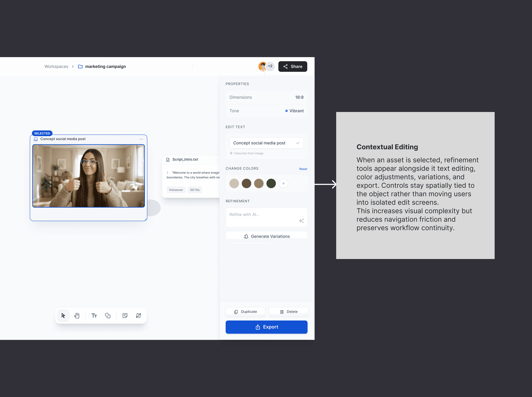The image size is (532, 397).
Task: Confirm text with the checkmark icon
Action: (298, 143)
